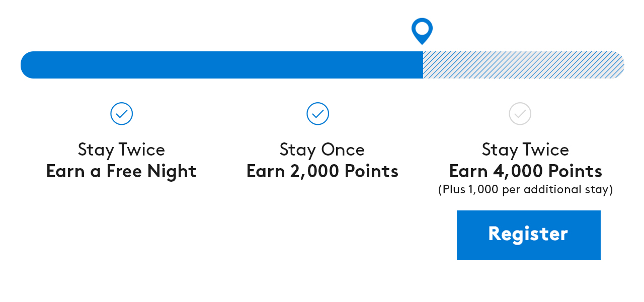Select the Earn a Free Night heading
Image resolution: width=644 pixels, height=302 pixels.
point(121,172)
